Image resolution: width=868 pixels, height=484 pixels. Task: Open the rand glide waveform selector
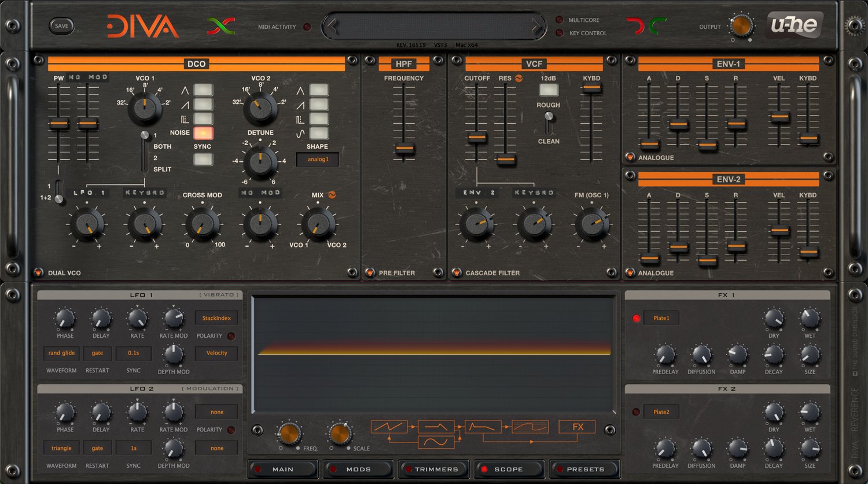(61, 353)
